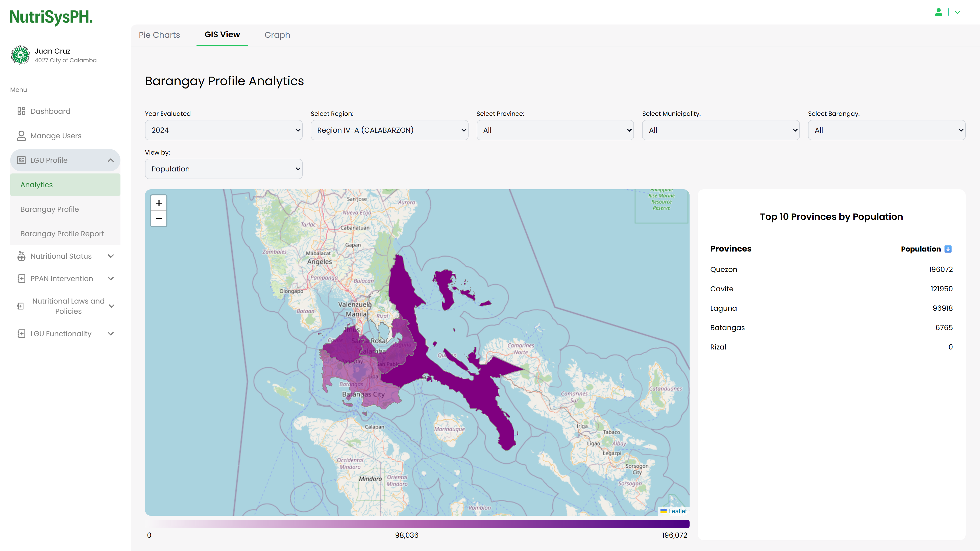Image resolution: width=980 pixels, height=551 pixels.
Task: Switch to the Graph tab
Action: pyautogui.click(x=277, y=35)
